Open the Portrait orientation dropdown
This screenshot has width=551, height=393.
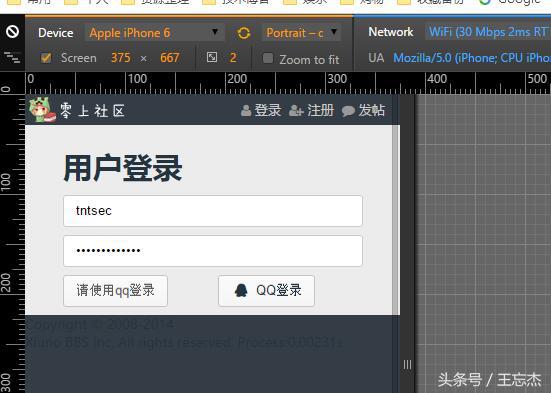tap(302, 33)
